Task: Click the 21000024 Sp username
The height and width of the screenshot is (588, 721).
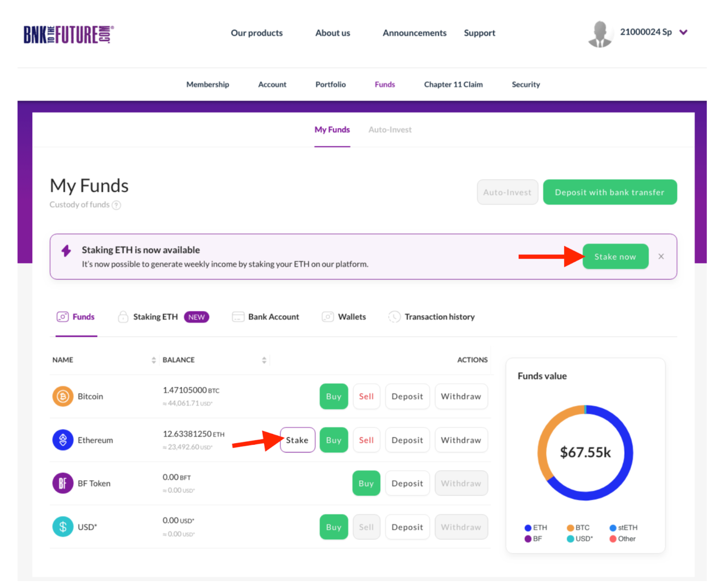Action: click(646, 32)
